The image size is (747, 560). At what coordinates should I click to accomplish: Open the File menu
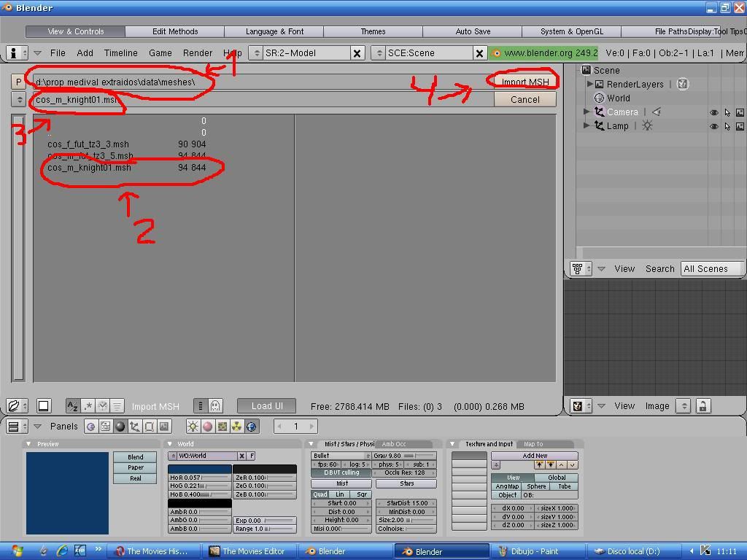(x=58, y=52)
